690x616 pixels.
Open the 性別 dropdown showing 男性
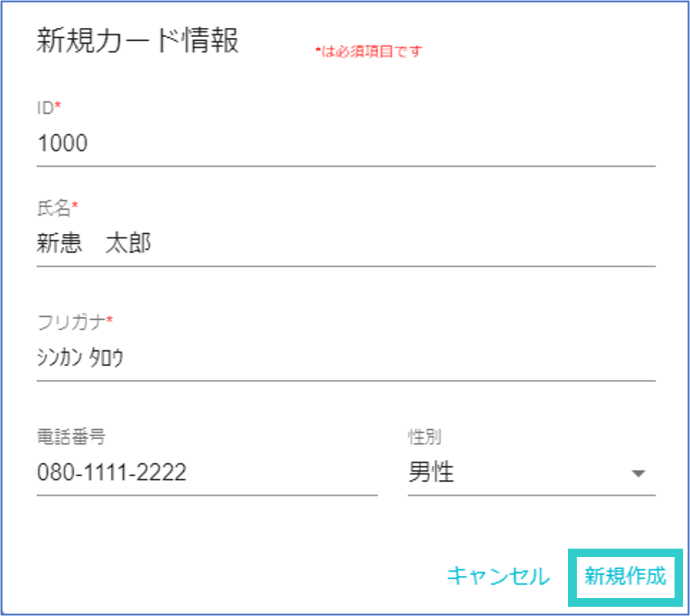click(x=520, y=473)
